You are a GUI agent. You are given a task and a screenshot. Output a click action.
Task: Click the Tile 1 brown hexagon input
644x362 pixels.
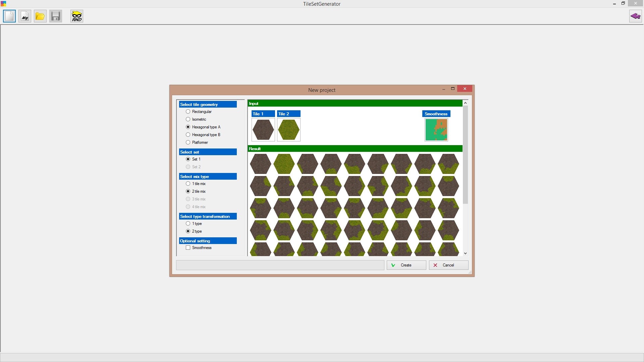point(263,130)
